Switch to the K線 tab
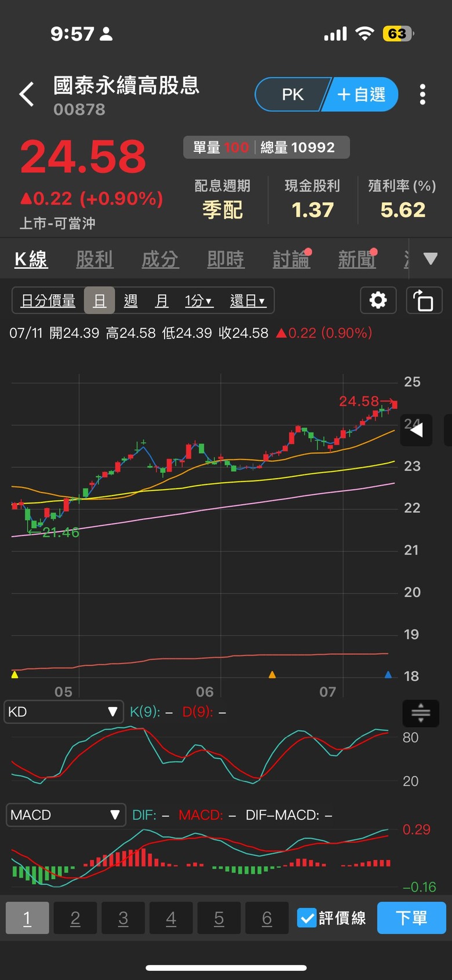The height and width of the screenshot is (980, 452). click(31, 259)
